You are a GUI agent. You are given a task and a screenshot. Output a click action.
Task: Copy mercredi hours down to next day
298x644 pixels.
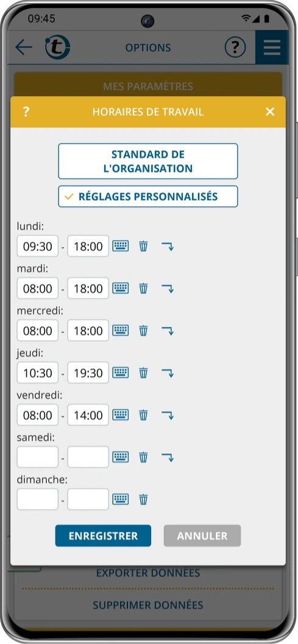click(x=168, y=331)
